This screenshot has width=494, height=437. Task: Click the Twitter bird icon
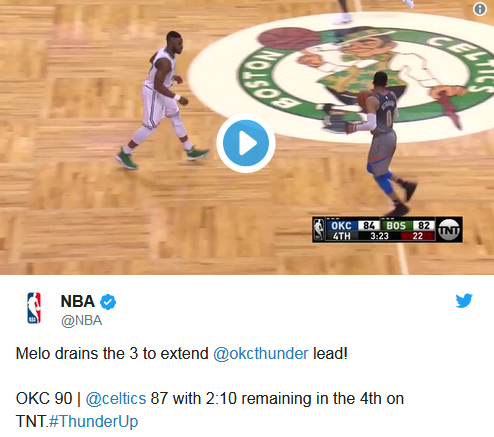[464, 301]
